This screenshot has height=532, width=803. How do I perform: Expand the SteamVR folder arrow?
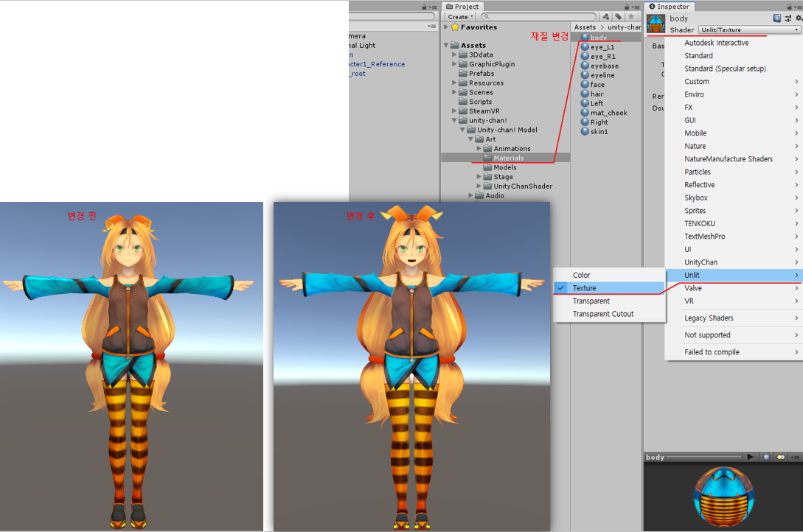point(454,111)
